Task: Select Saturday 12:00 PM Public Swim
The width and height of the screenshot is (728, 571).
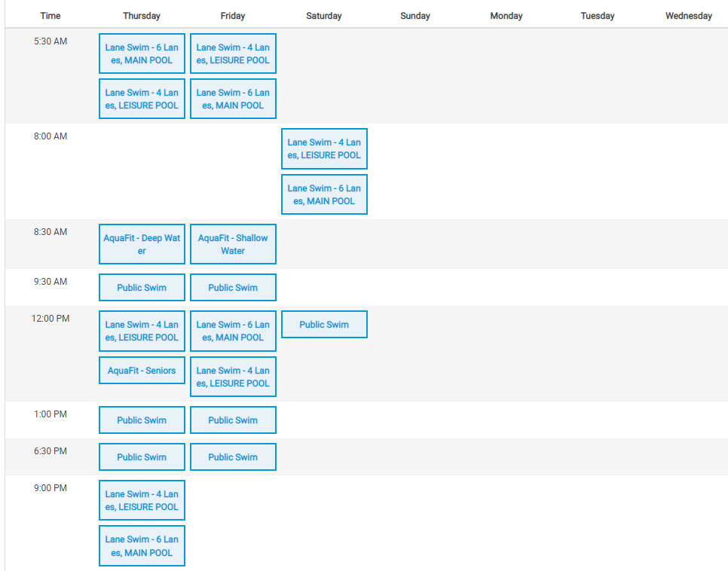Action: point(324,325)
